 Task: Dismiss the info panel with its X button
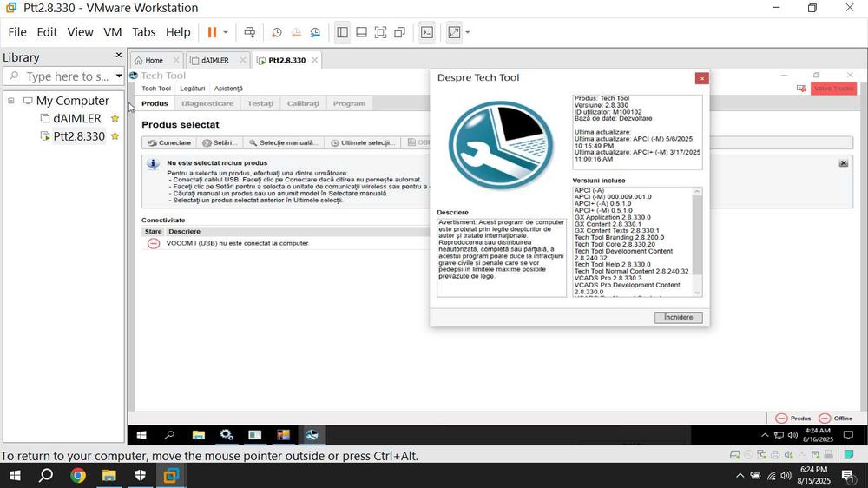point(843,163)
